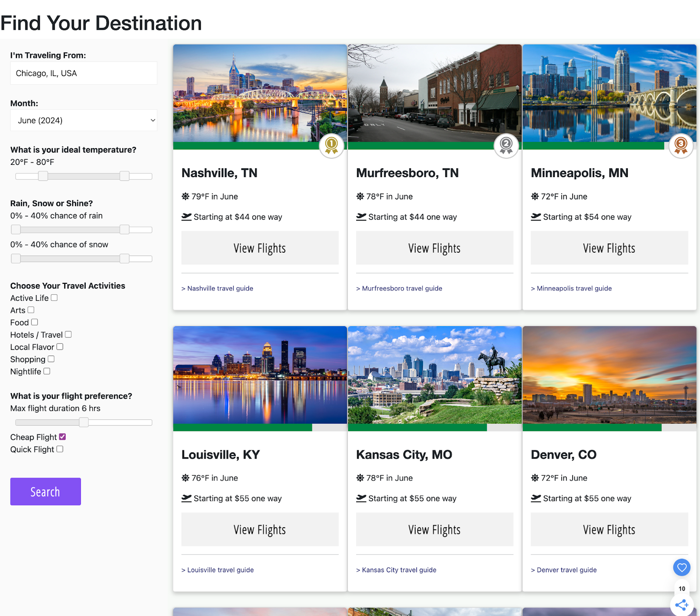Click the plane icon beside Nashville fare
This screenshot has width=700, height=616.
pyautogui.click(x=186, y=217)
